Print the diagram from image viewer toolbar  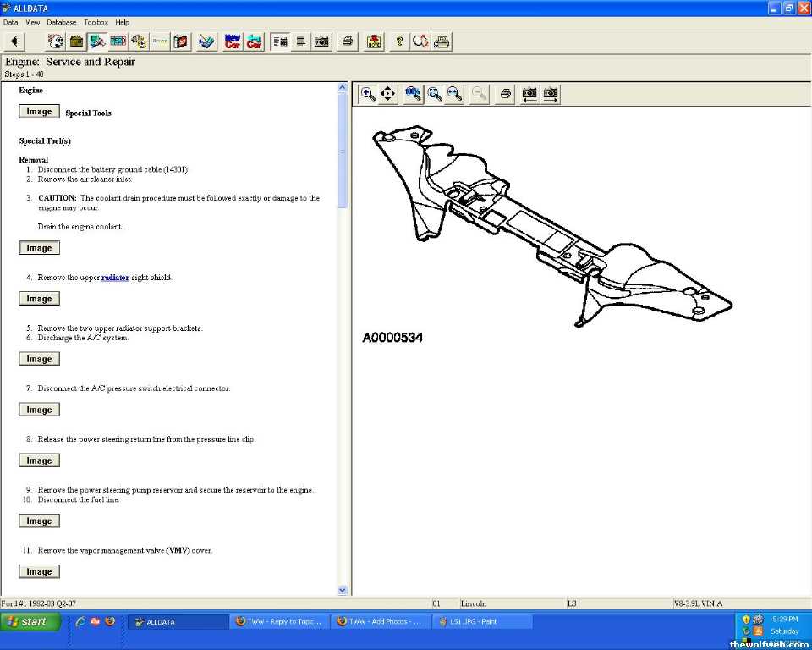click(x=505, y=94)
